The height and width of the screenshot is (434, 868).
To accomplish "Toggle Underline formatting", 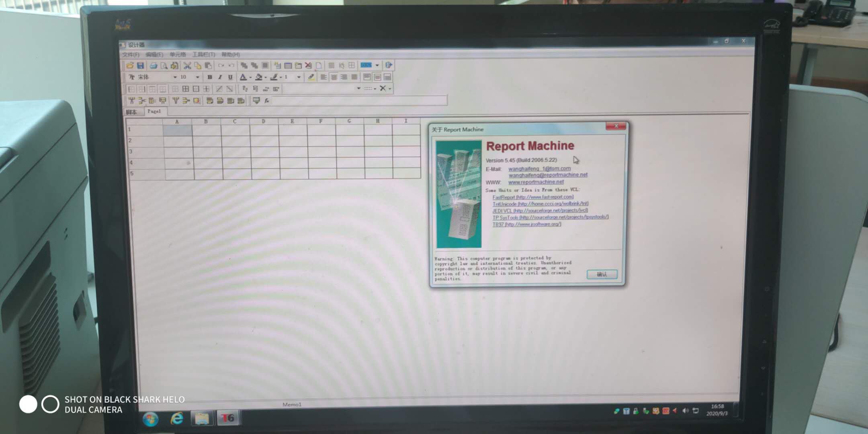I will coord(230,77).
